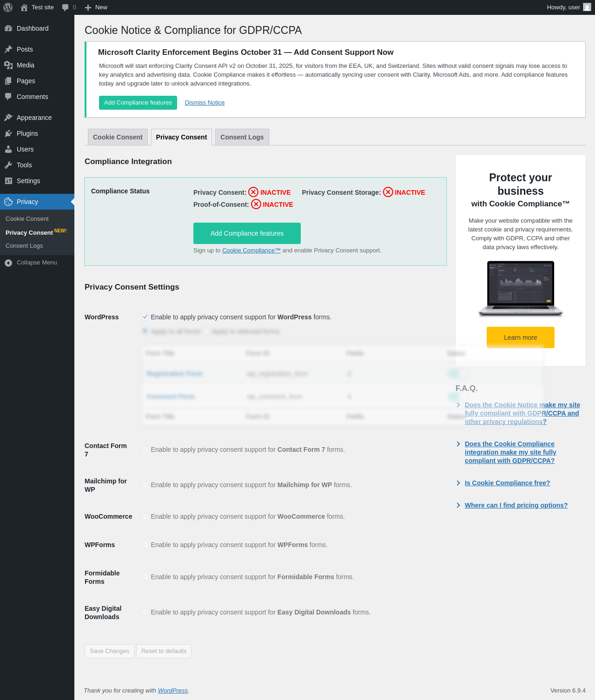Click large Add Compliance features button in status box
Image resolution: width=595 pixels, height=700 pixels.
(247, 233)
